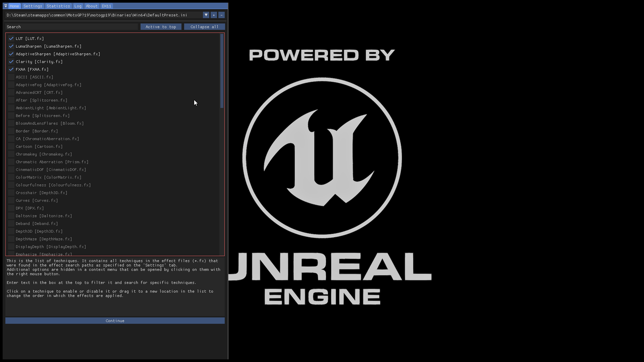Switch to the Log tab

coord(78,6)
